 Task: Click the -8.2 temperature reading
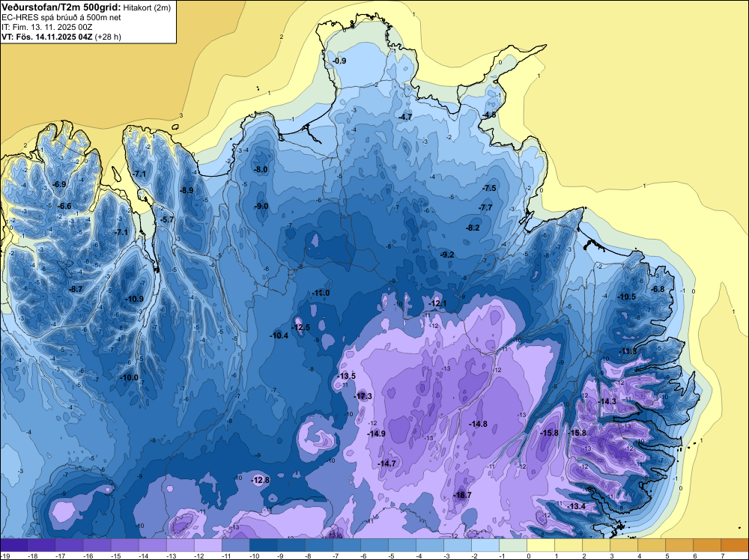473,228
